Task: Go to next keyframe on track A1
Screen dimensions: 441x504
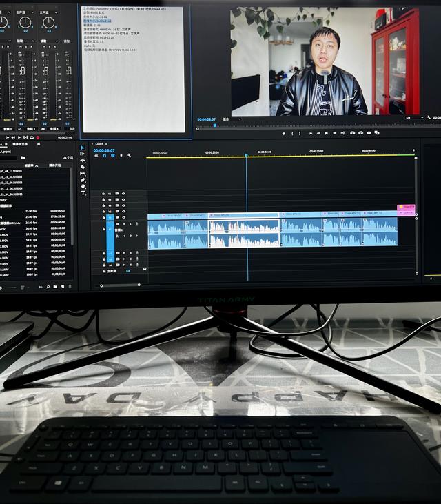Action: coord(137,236)
